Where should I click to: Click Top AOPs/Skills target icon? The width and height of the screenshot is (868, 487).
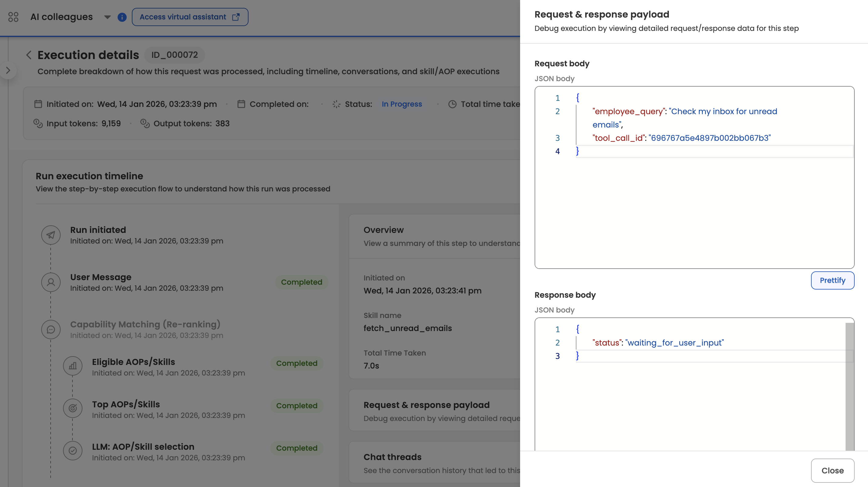(x=73, y=409)
